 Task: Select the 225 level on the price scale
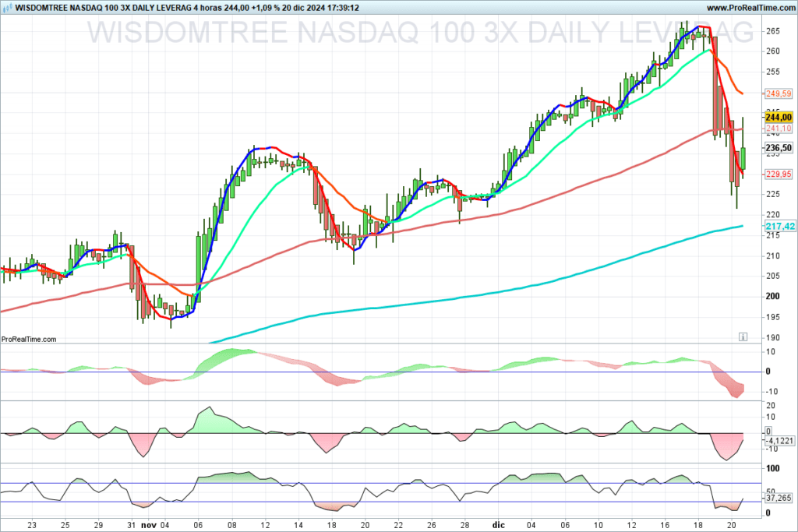click(772, 194)
